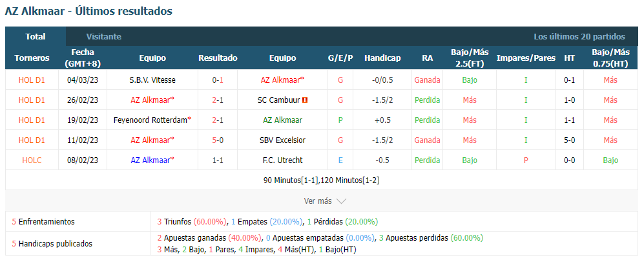Open the Los últimos 20 partidos selector
The height and width of the screenshot is (262, 644).
point(579,37)
